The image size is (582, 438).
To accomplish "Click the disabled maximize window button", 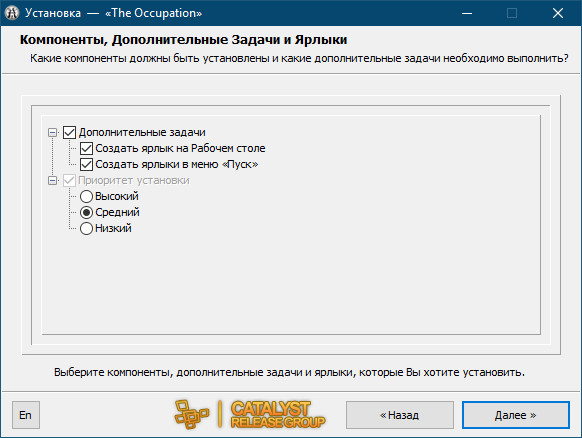I will pyautogui.click(x=512, y=13).
